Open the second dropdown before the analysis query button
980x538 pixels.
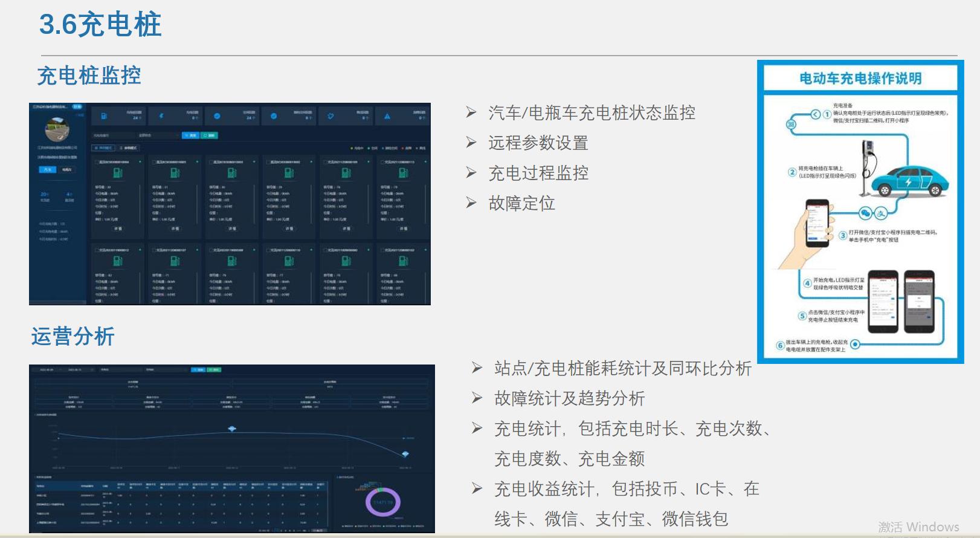[165, 369]
